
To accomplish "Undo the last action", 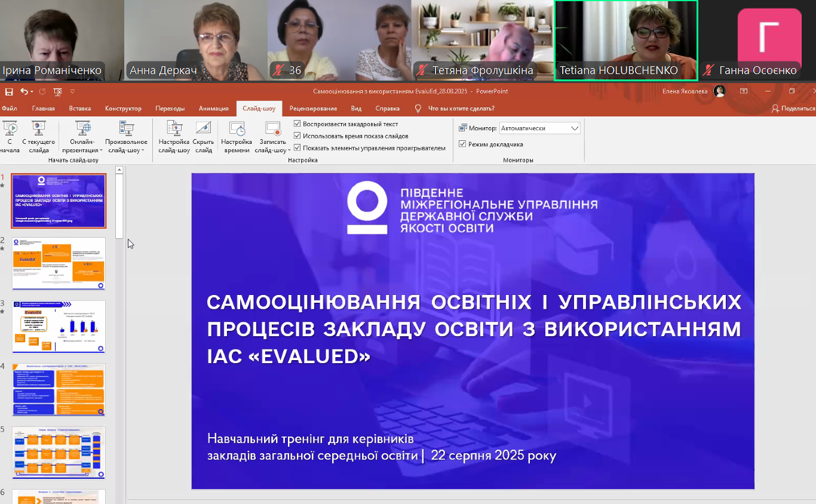I will click(24, 91).
